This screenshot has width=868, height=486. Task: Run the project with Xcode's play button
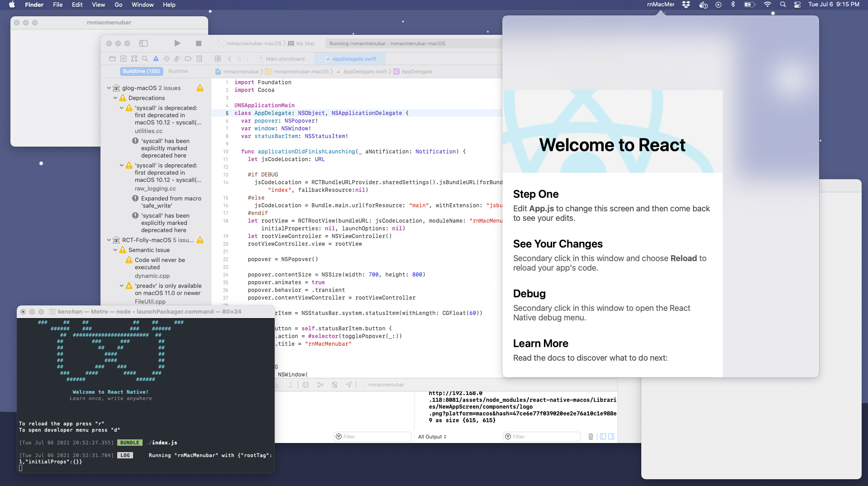coord(177,43)
